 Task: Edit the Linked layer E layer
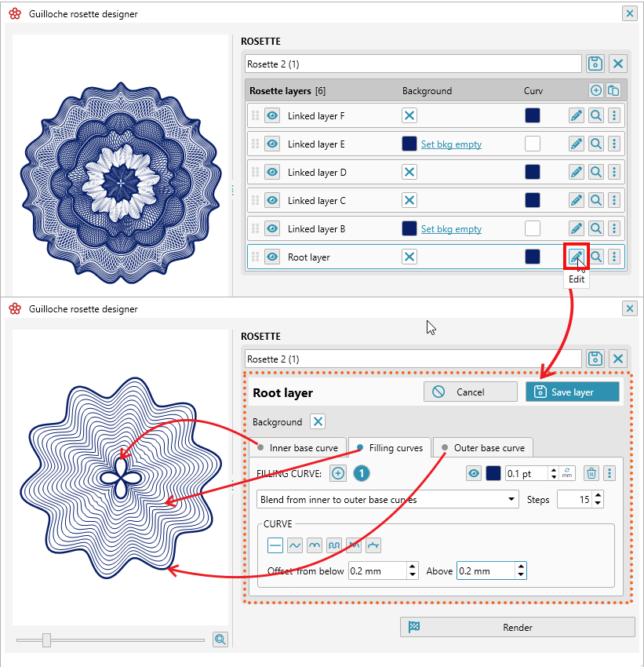(x=577, y=144)
